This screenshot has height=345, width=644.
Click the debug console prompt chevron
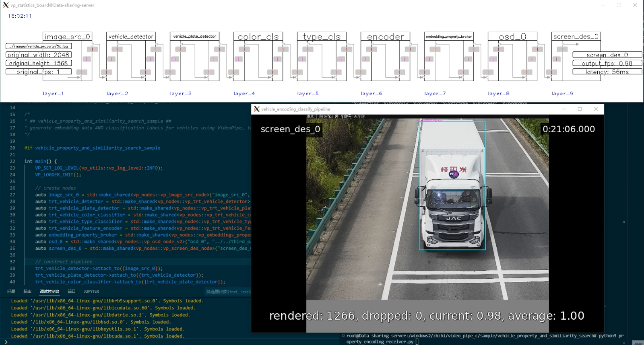tap(6, 342)
